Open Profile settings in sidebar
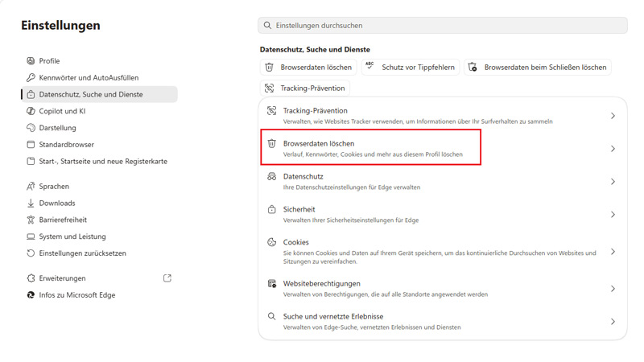644x362 pixels. pos(99,61)
